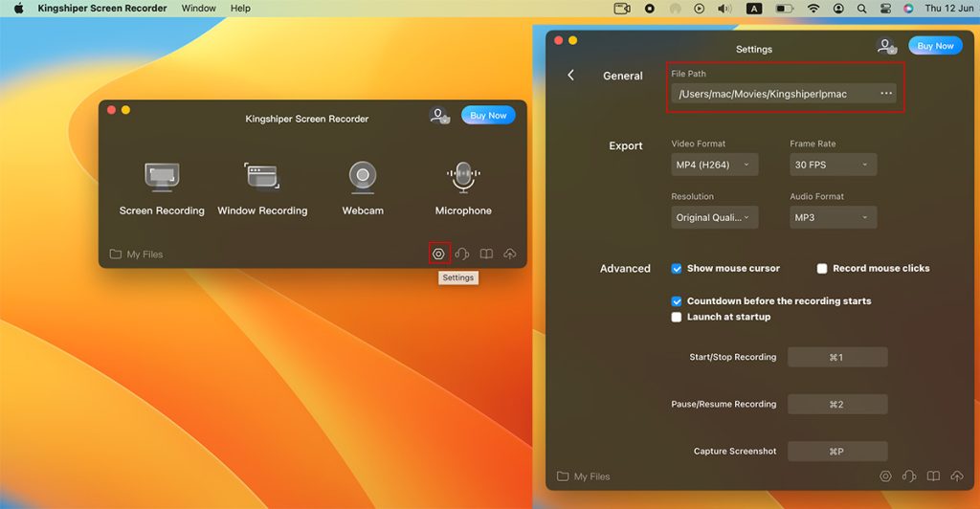This screenshot has height=509, width=980.
Task: Click battery icon in menu bar
Action: pos(784,8)
